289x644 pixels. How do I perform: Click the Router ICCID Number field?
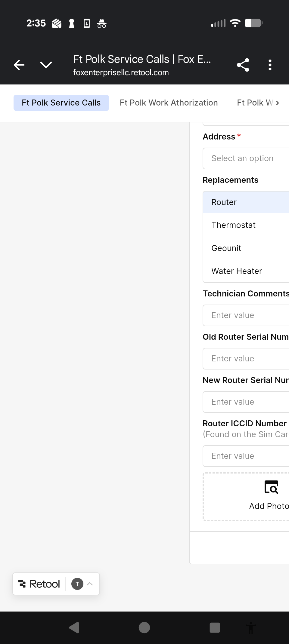246,456
